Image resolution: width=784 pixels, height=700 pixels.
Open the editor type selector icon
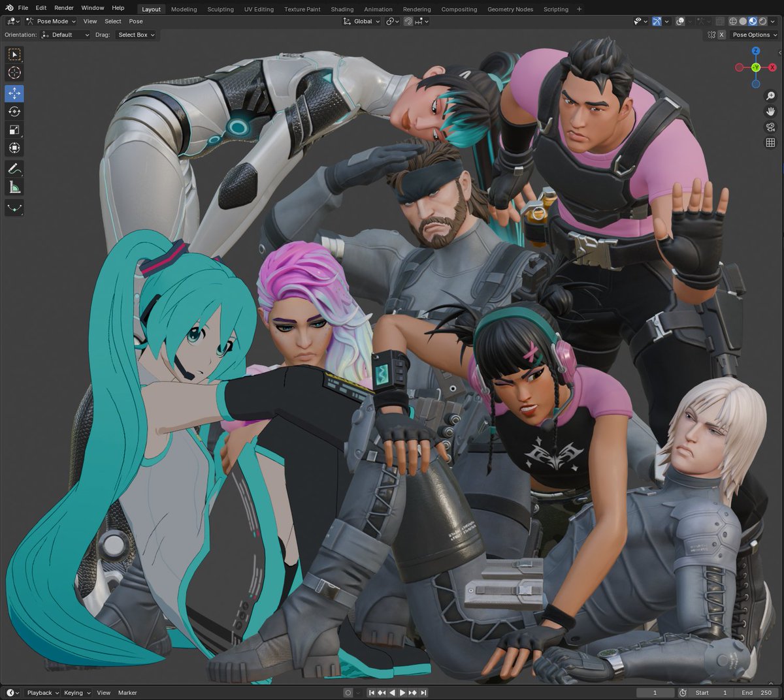[x=12, y=21]
